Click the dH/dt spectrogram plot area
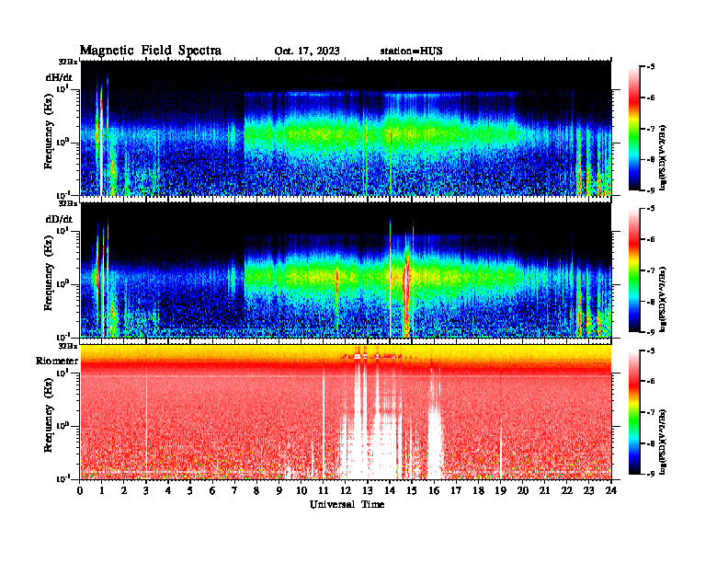This screenshot has height=563, width=728. tap(346, 128)
